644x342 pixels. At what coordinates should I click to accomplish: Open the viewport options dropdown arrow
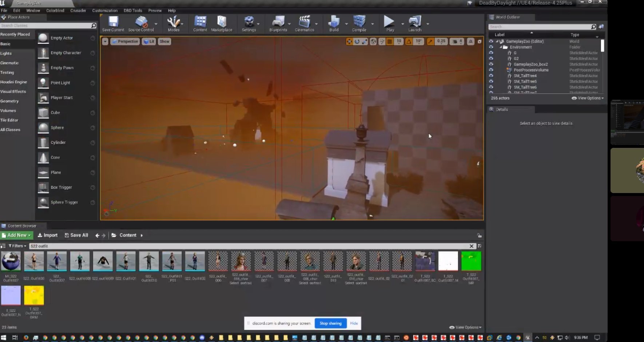click(x=105, y=42)
